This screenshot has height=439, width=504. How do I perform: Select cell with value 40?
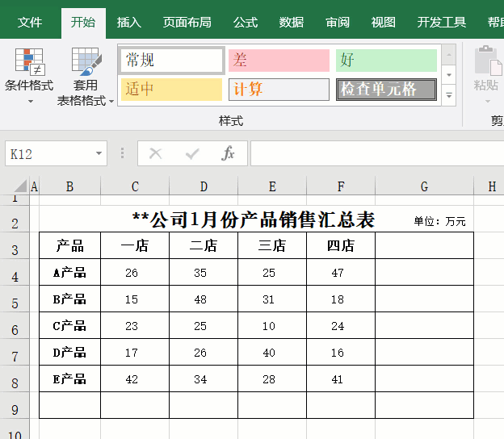tap(272, 353)
